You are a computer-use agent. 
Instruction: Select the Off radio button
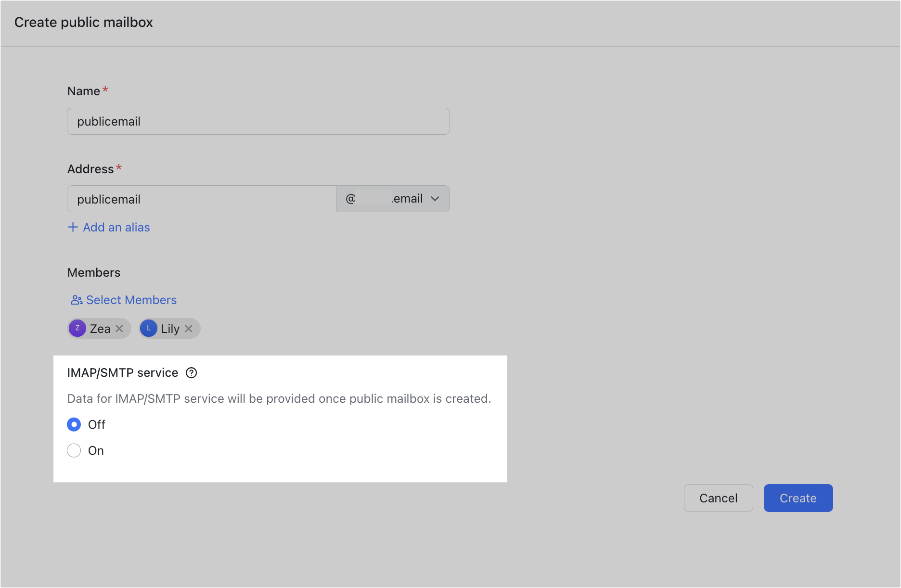tap(74, 424)
